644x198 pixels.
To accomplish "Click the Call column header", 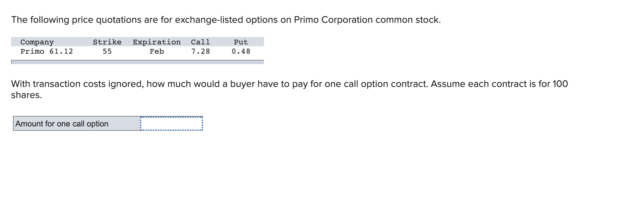I will (200, 42).
